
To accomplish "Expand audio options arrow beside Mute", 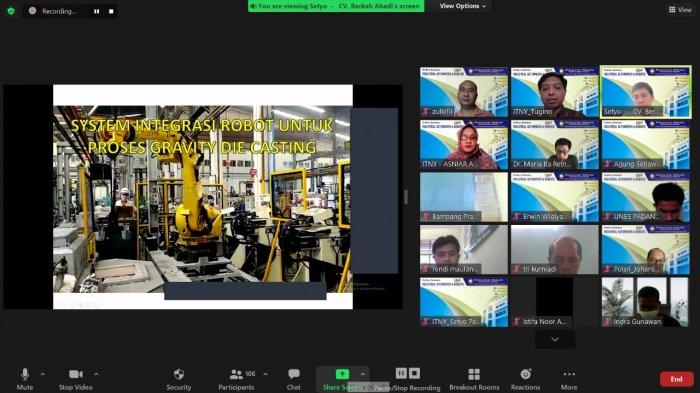I will [x=43, y=374].
